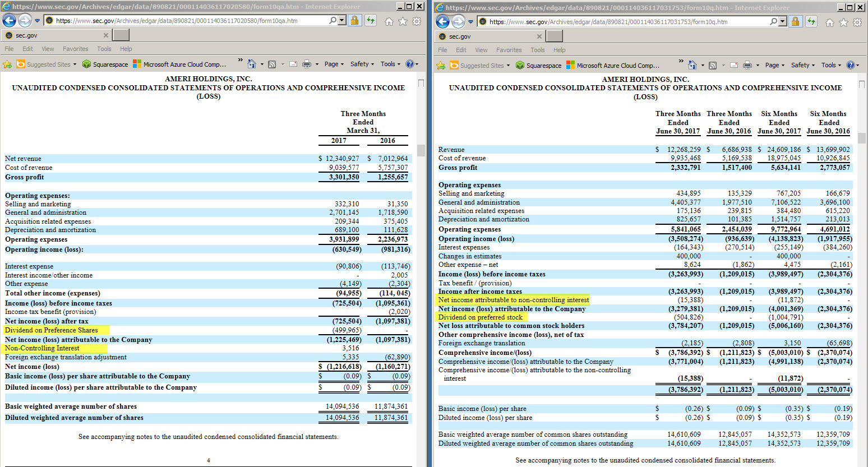The image size is (868, 467).
Task: Open address bar autocomplete dropdown in left window
Action: [x=342, y=20]
